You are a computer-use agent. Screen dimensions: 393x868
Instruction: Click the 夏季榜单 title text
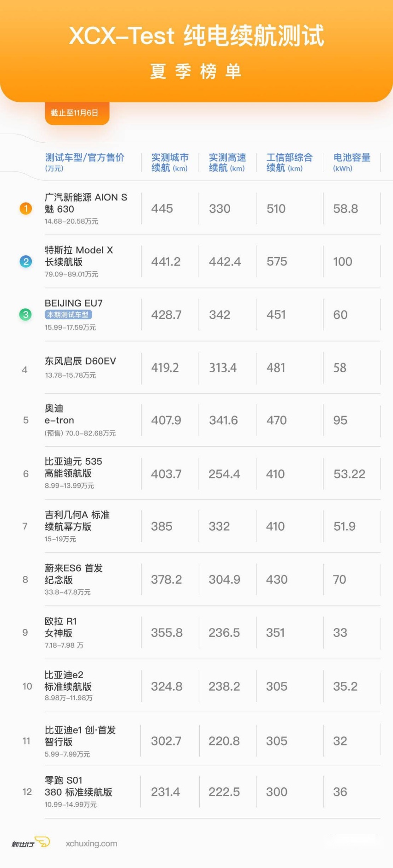coord(196,71)
